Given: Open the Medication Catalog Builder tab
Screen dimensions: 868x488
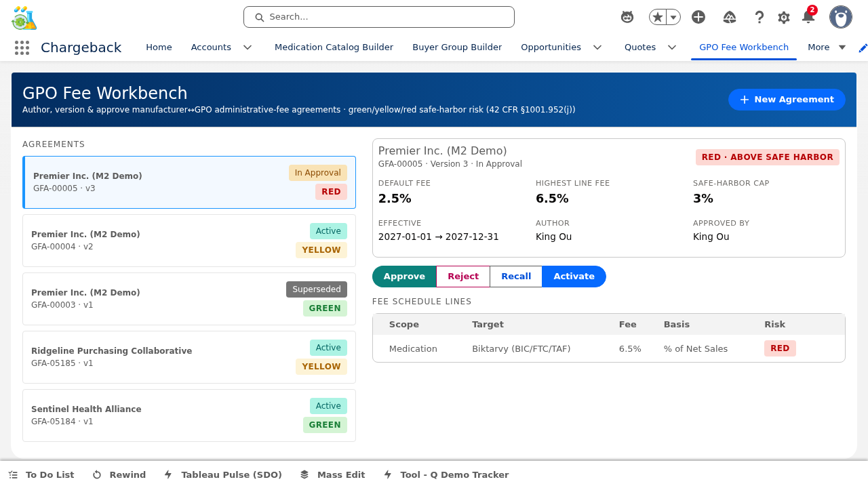Looking at the screenshot, I should (334, 47).
